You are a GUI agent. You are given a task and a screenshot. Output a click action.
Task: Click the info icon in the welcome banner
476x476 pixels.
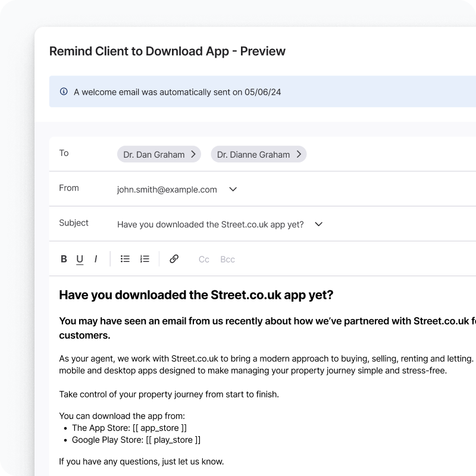point(64,92)
